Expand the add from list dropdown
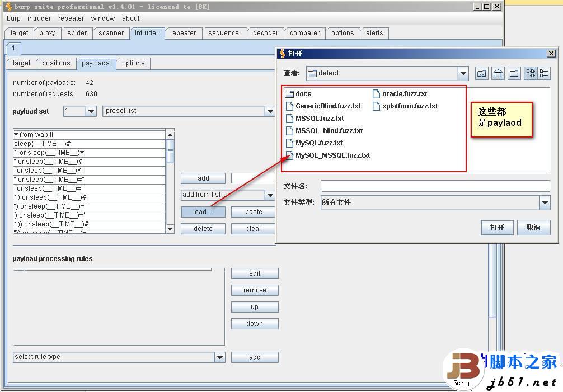The width and height of the screenshot is (563, 392). coord(270,195)
